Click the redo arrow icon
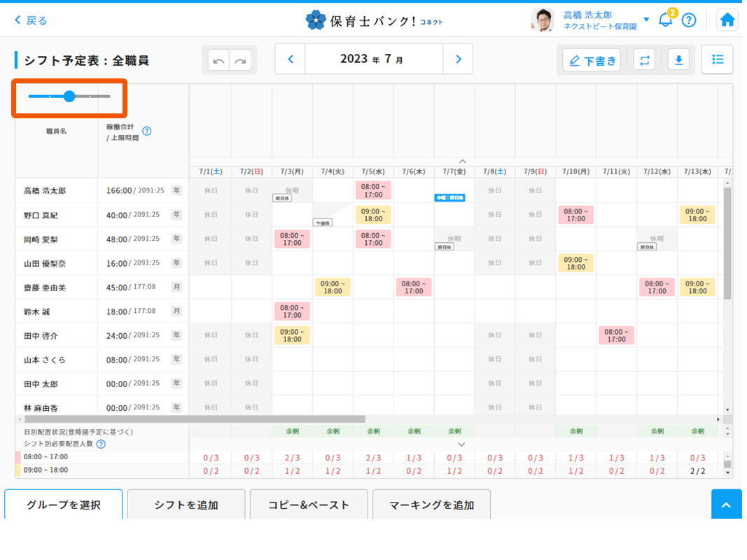 [x=240, y=61]
